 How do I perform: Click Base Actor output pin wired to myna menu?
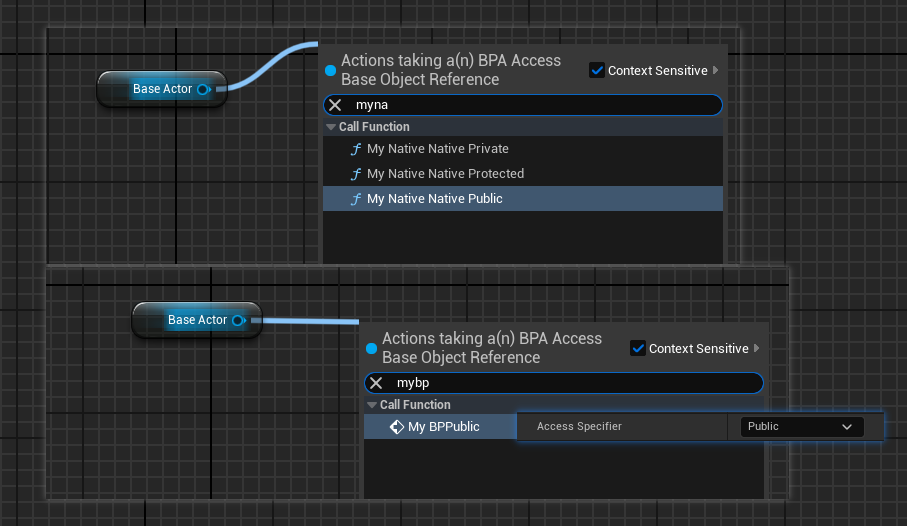pyautogui.click(x=203, y=89)
